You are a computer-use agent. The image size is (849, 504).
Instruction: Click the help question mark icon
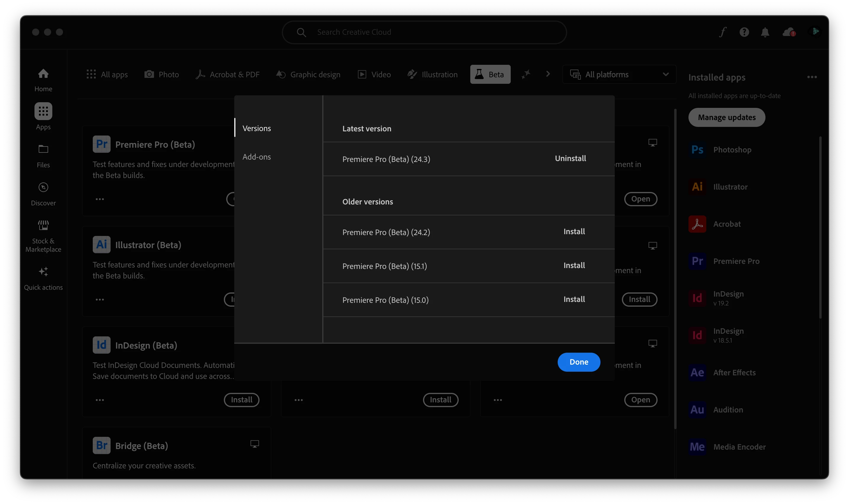click(744, 32)
